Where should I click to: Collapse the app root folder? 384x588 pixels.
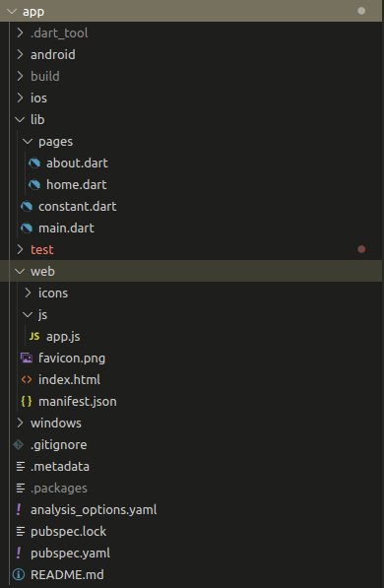coord(12,11)
